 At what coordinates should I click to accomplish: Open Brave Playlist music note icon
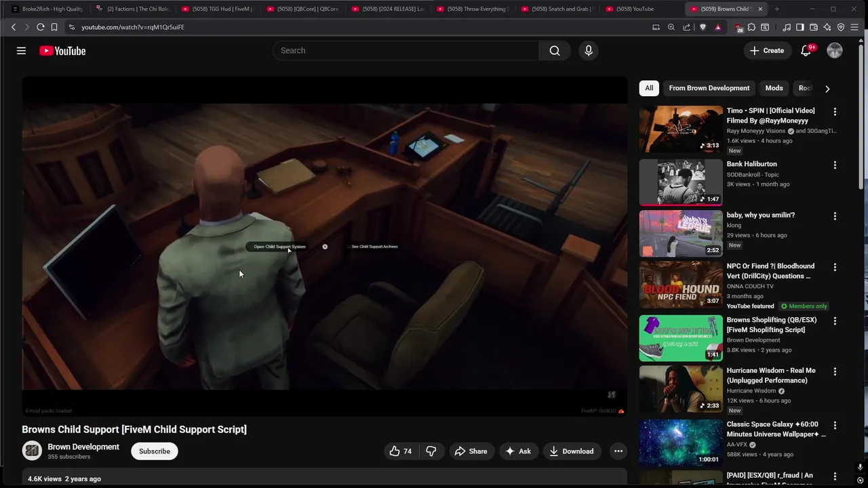[x=787, y=27]
